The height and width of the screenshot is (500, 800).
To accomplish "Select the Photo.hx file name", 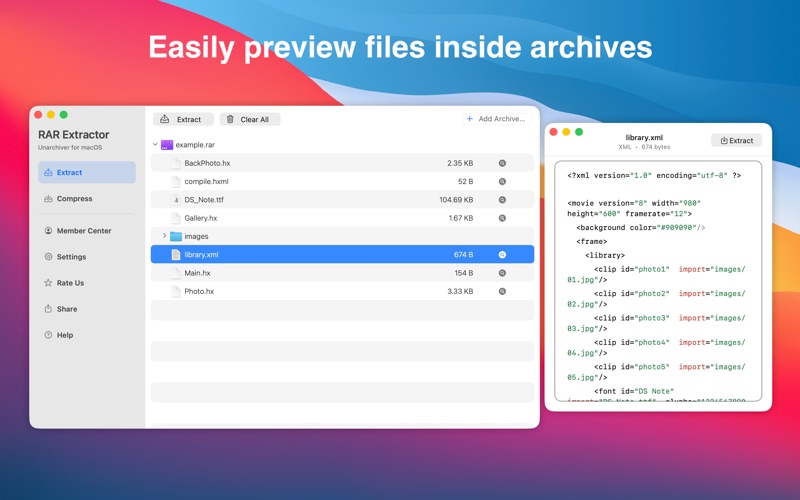I will pos(199,291).
